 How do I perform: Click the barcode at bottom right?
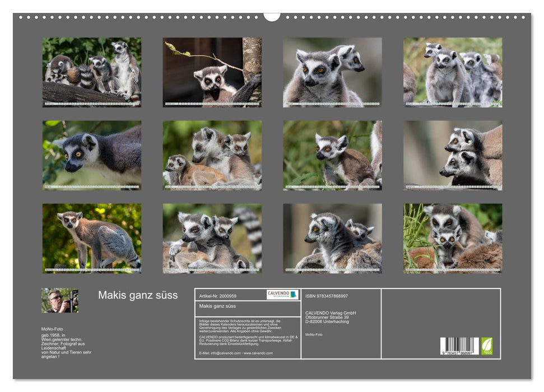[x=459, y=346]
